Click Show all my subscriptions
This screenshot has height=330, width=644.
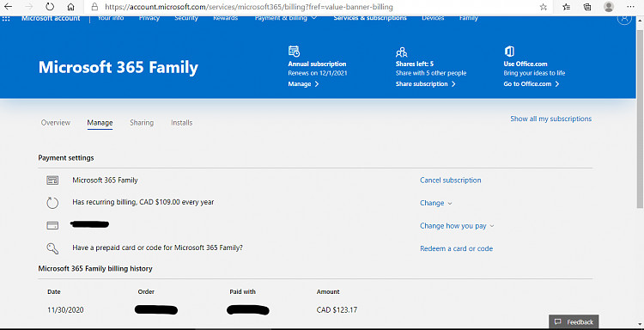[550, 119]
